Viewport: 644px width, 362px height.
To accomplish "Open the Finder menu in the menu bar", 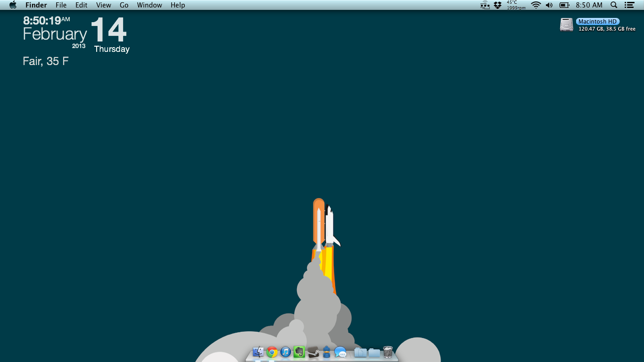I will point(36,5).
